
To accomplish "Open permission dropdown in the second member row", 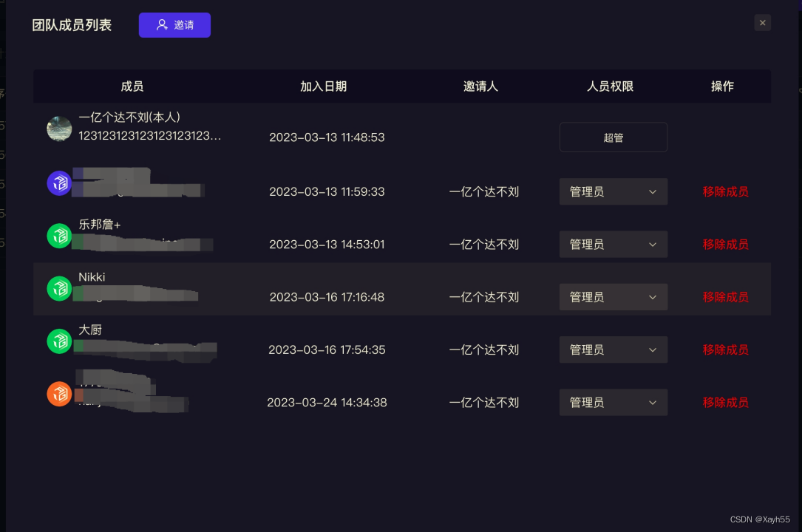I will click(613, 191).
